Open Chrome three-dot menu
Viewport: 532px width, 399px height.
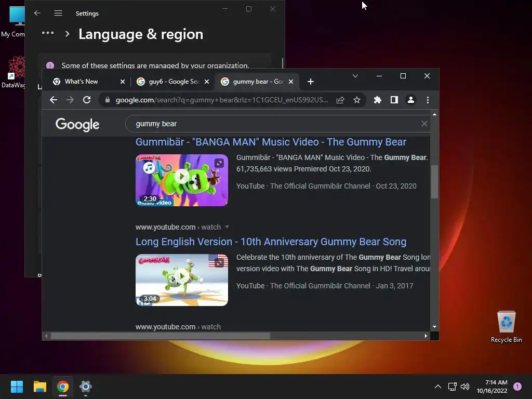click(428, 100)
